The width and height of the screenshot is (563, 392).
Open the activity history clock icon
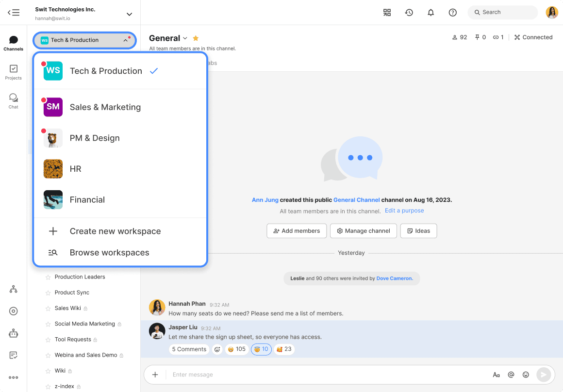(409, 13)
